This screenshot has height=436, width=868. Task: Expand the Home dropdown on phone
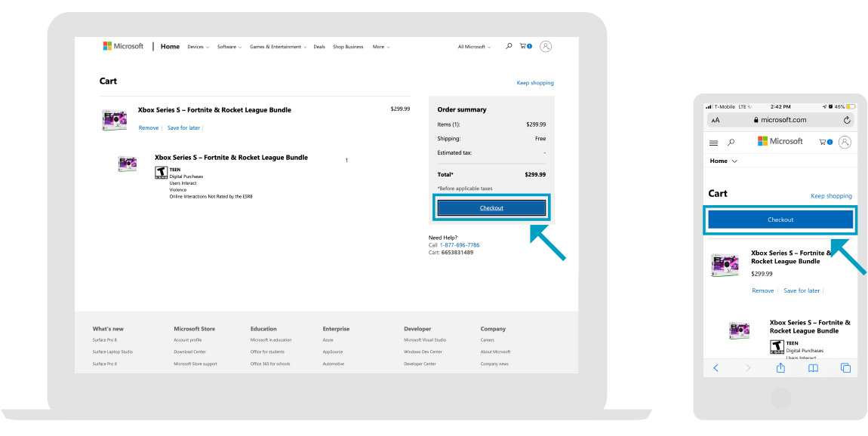click(x=724, y=161)
